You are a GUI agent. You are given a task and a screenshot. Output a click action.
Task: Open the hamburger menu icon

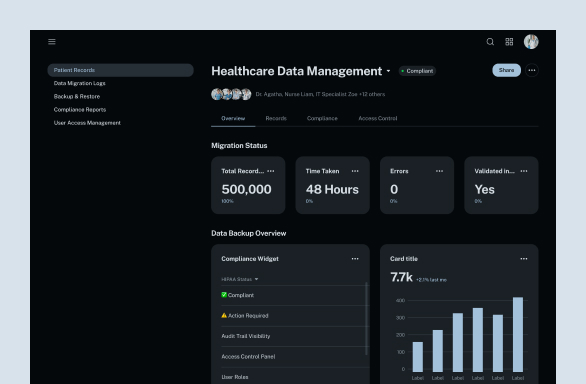tap(52, 42)
